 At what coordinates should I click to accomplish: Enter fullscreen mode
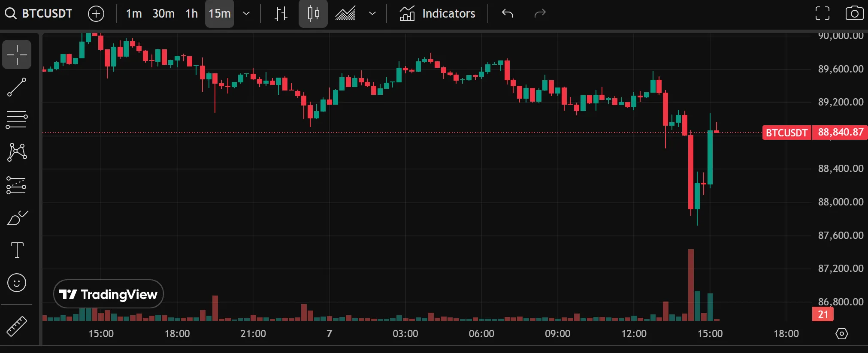(x=822, y=14)
